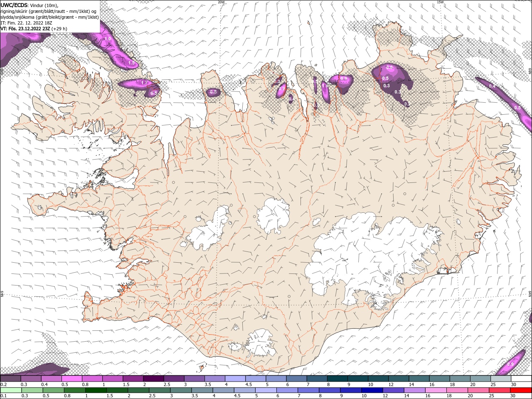Click the 20W longitude label

click(221, 2)
